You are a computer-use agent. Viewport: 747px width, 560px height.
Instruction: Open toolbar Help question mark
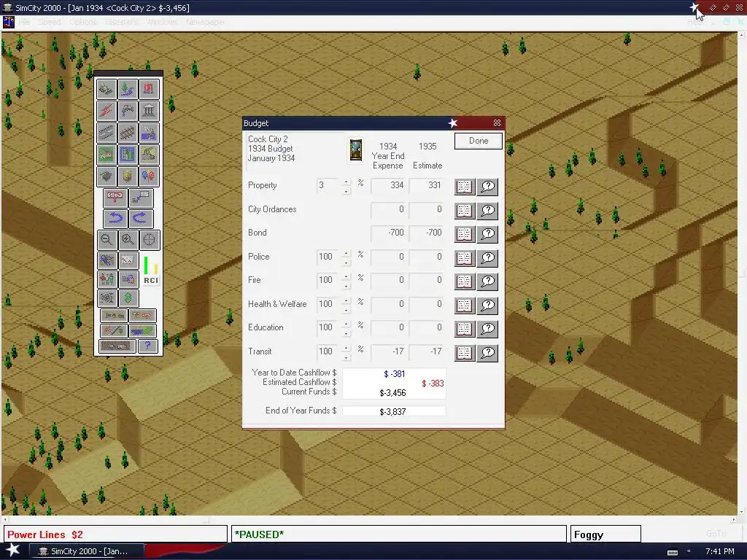tap(147, 346)
